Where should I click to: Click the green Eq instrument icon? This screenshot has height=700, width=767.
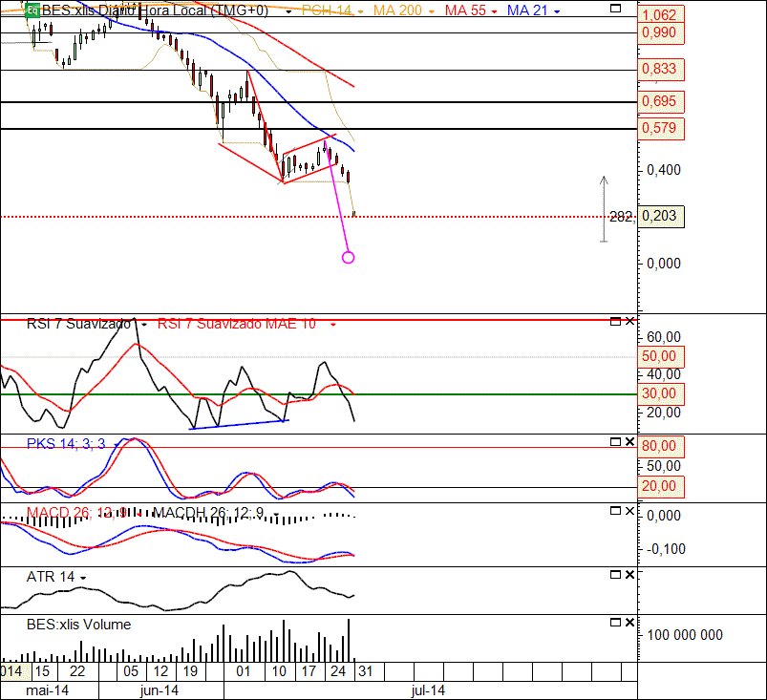[x=32, y=10]
